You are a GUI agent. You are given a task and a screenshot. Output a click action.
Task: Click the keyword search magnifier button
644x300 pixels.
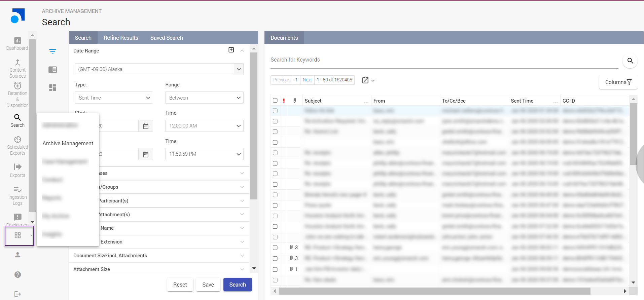pyautogui.click(x=630, y=61)
